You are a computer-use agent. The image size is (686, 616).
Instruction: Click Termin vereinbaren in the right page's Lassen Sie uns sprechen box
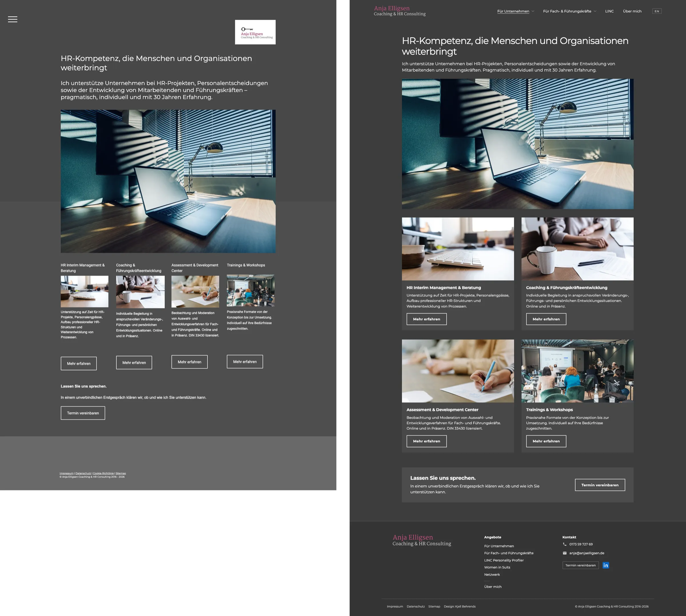[x=600, y=485]
